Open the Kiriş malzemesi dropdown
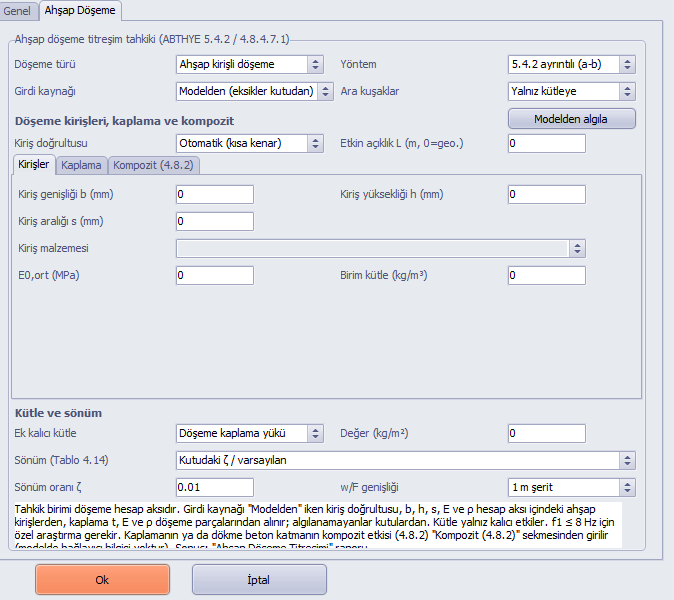 [380, 248]
